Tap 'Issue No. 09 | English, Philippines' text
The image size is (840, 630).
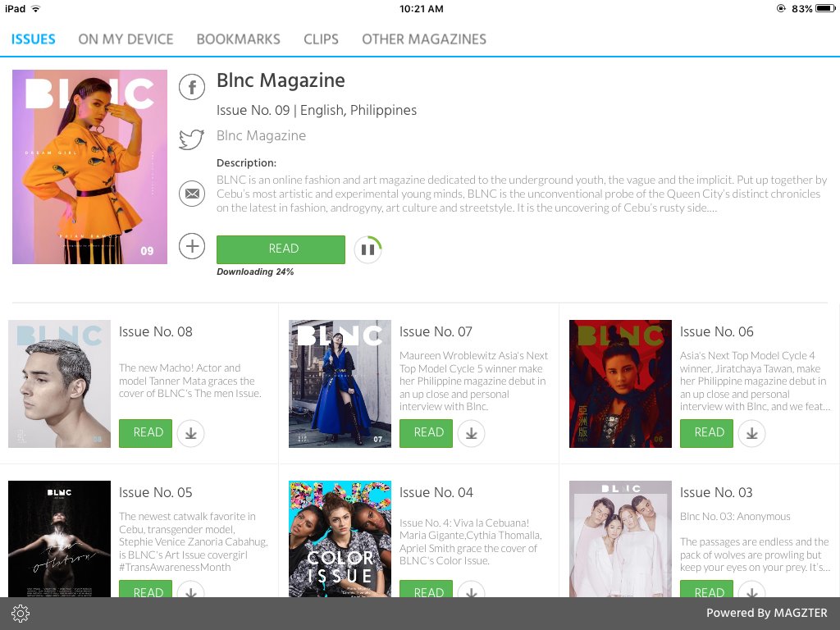[317, 111]
